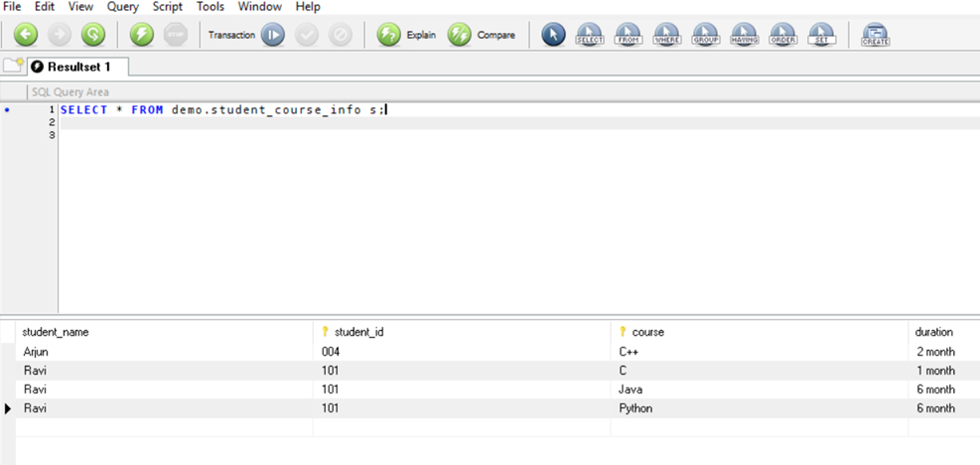Click the green Go Back arrow button
The image size is (980, 465).
(x=26, y=35)
